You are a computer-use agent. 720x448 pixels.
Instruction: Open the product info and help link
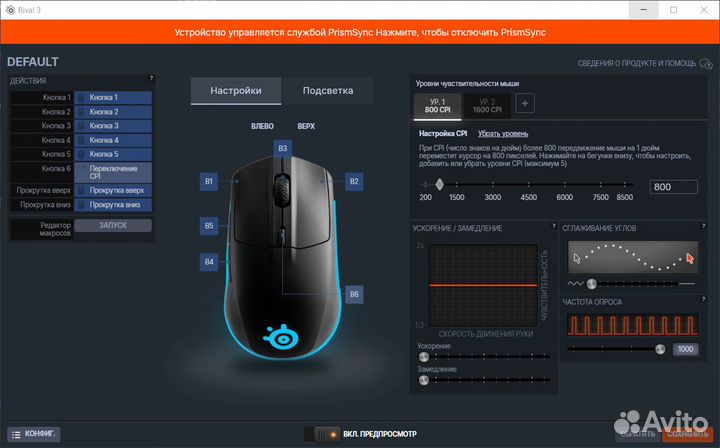point(637,63)
